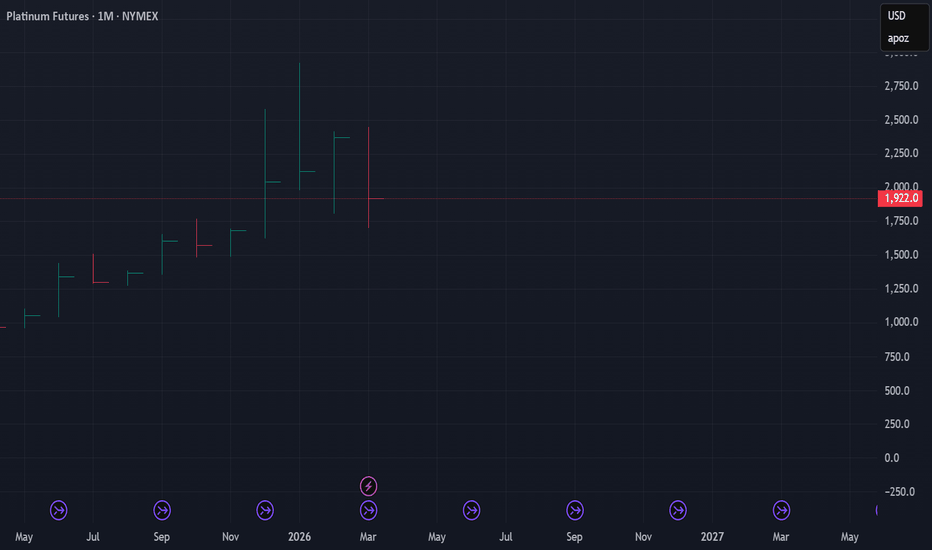Open the contract rollover icon above Sep 2025
This screenshot has height=550, width=932.
[162, 510]
